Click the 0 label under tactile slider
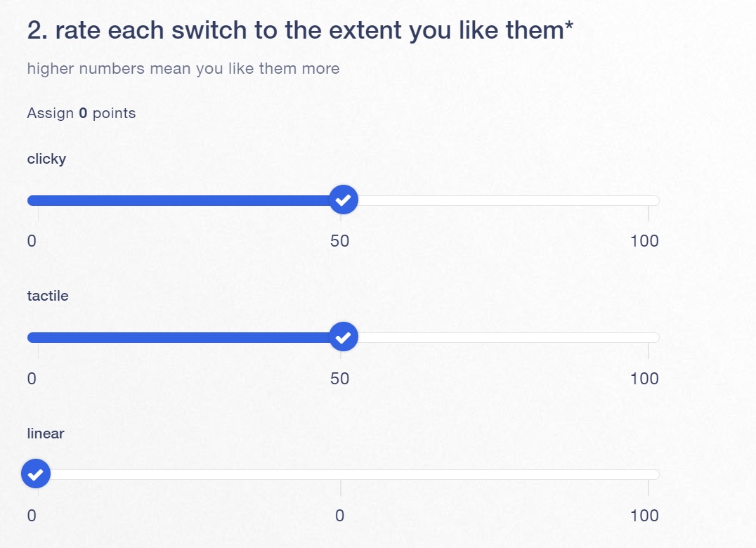Viewport: 756px width, 548px height. 32,379
